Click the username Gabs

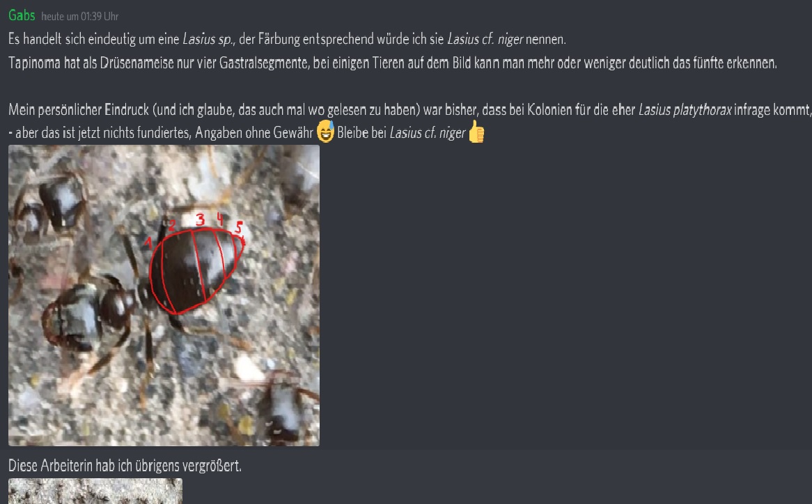coord(22,15)
